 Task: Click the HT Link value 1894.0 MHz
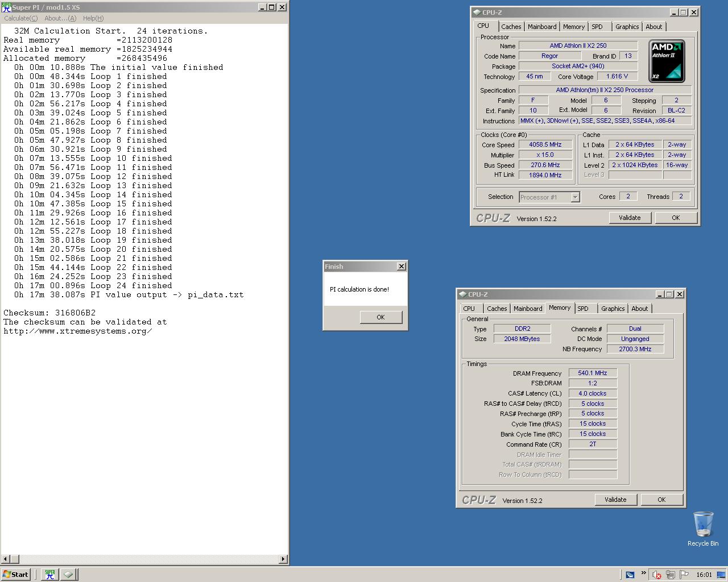coord(545,175)
